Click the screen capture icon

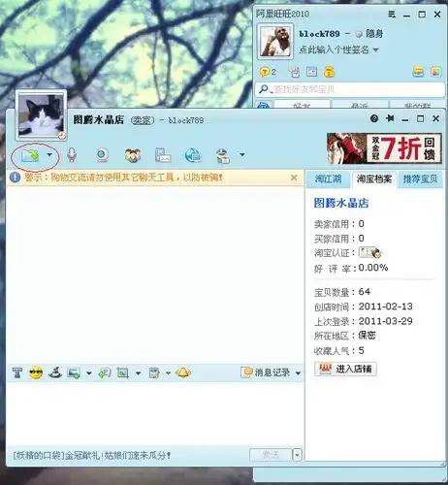(x=123, y=372)
